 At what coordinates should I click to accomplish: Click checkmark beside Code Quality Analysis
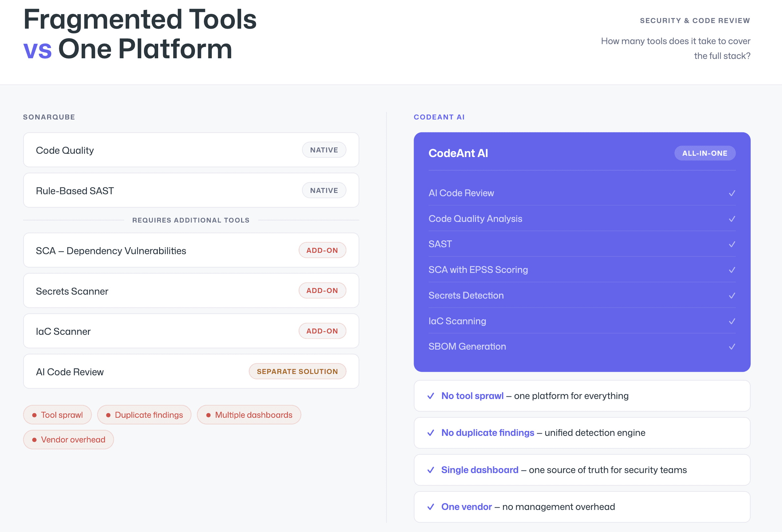(x=732, y=219)
